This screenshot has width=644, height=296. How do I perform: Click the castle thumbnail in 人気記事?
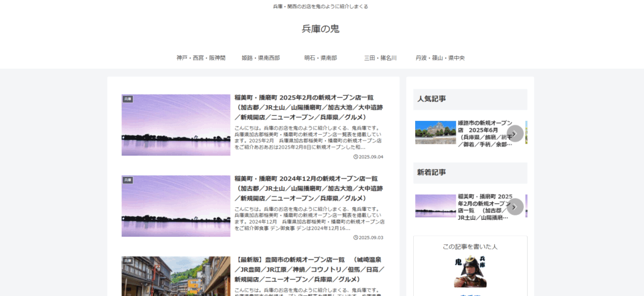(435, 133)
